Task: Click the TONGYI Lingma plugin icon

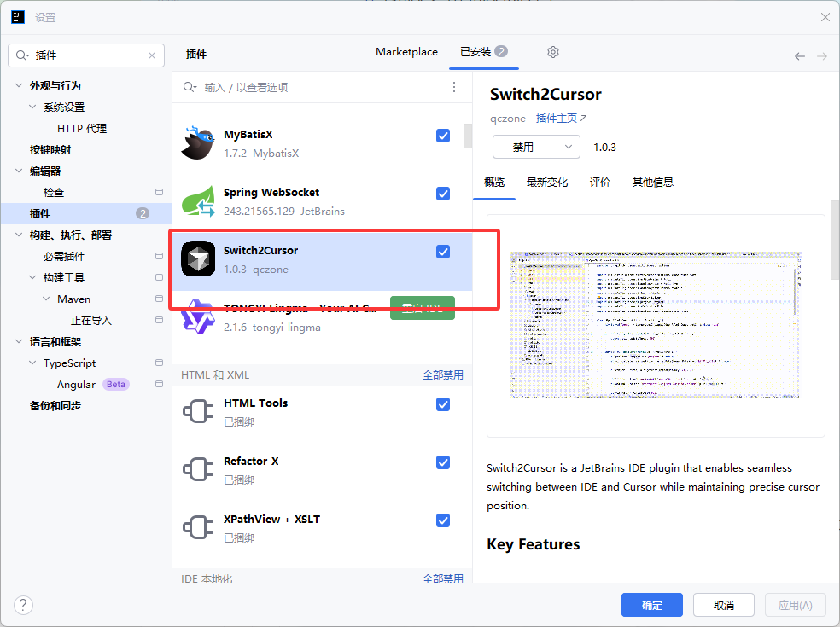Action: click(198, 316)
